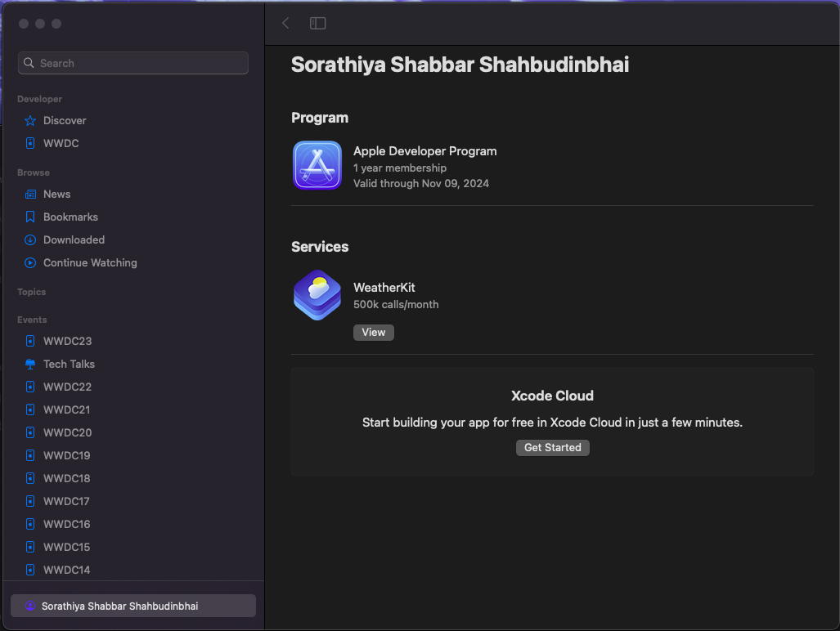Click the Apple Developer Program app icon
The image size is (840, 631).
coord(317,165)
